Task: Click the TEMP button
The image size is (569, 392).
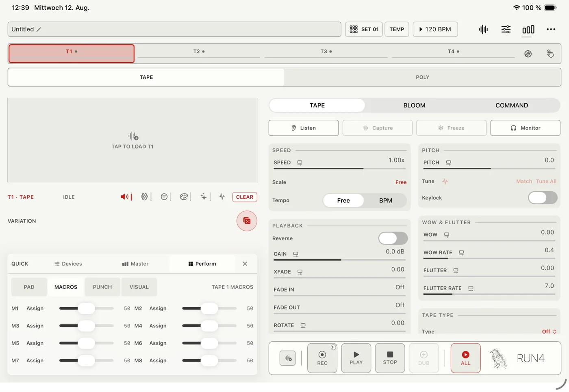Action: 397,29
